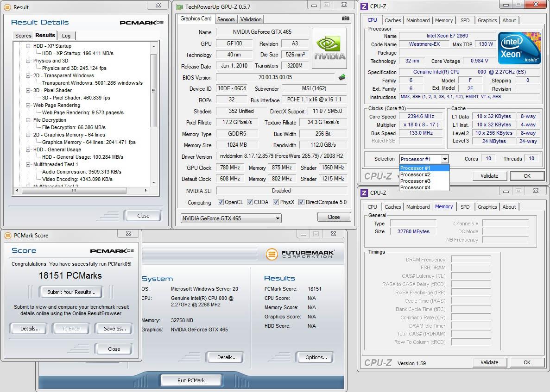Click the Futuremark Corporation logo
Viewport: 550px width, 392px height.
pyautogui.click(x=300, y=254)
